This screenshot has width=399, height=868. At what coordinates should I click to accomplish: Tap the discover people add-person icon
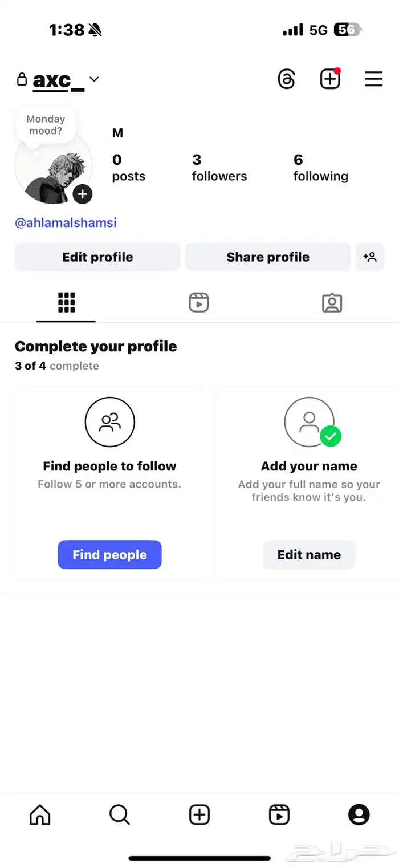(x=370, y=257)
